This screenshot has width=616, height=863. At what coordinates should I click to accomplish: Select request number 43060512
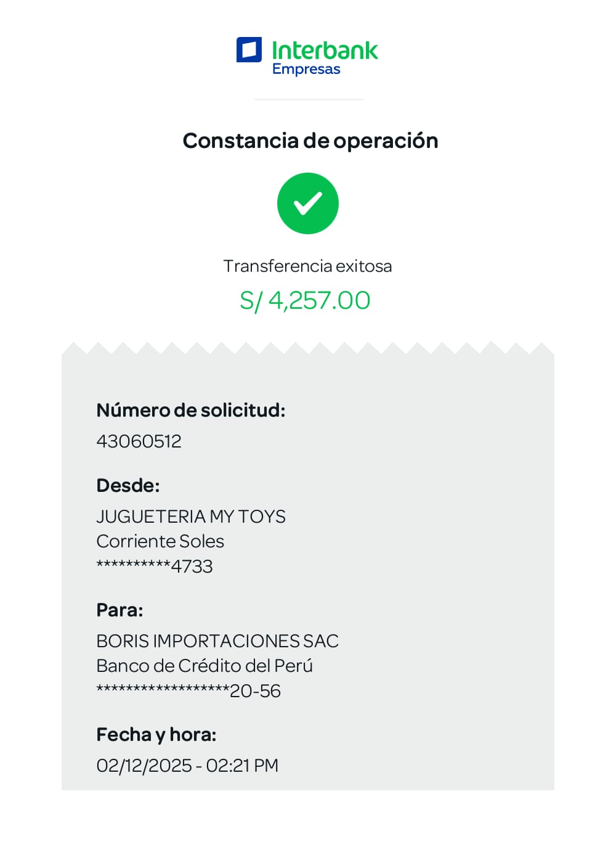click(x=139, y=441)
